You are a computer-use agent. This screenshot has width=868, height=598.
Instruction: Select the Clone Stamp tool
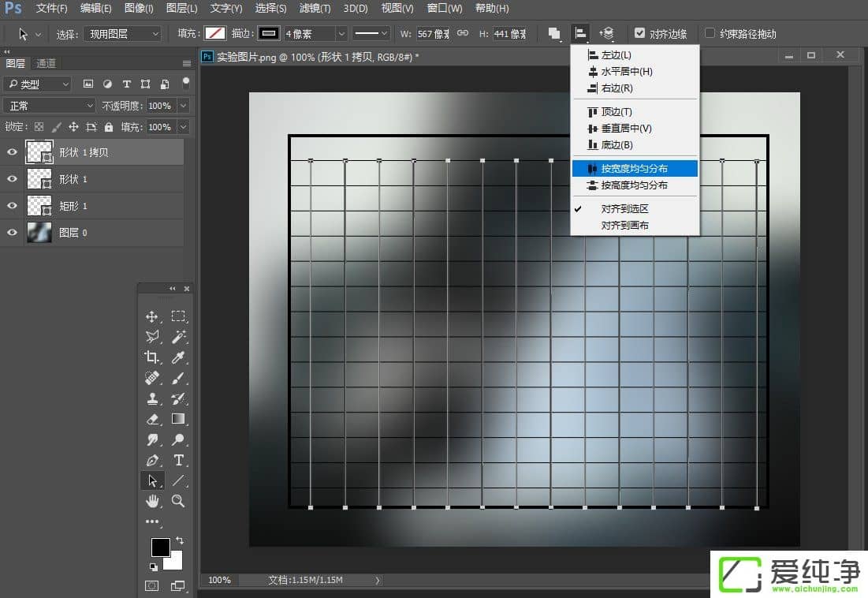coord(152,398)
